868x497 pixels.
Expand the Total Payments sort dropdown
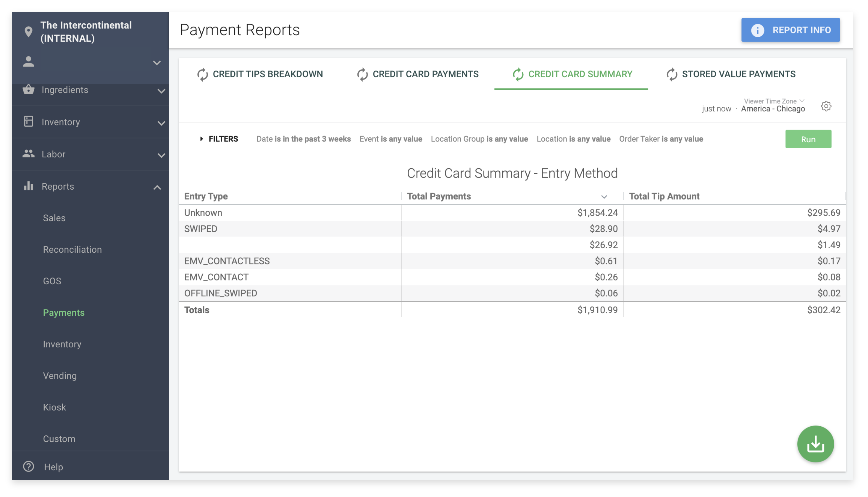pyautogui.click(x=604, y=196)
